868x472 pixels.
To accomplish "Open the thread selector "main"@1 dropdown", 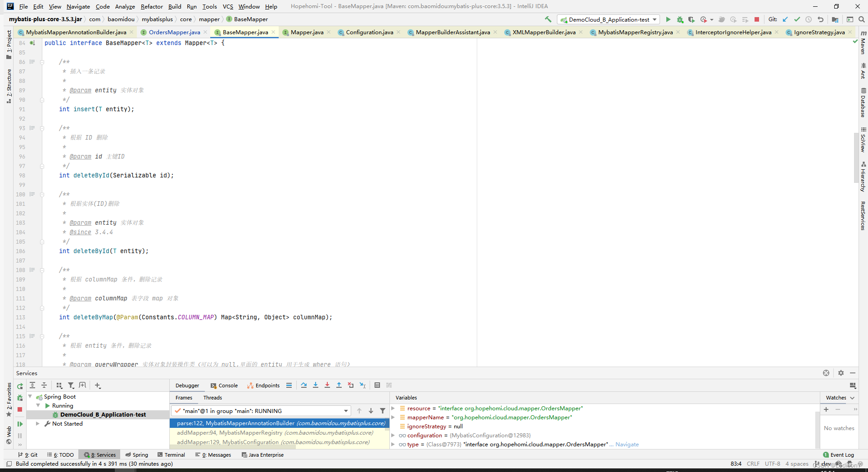I will (261, 411).
